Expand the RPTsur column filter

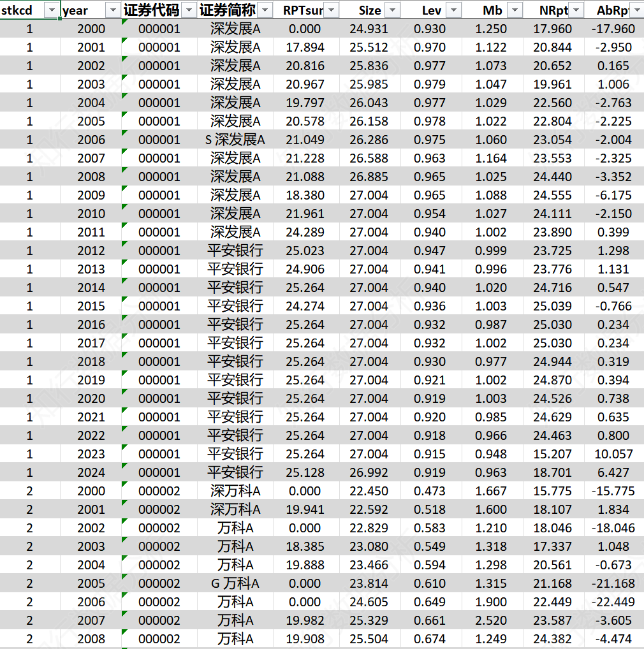pyautogui.click(x=332, y=10)
